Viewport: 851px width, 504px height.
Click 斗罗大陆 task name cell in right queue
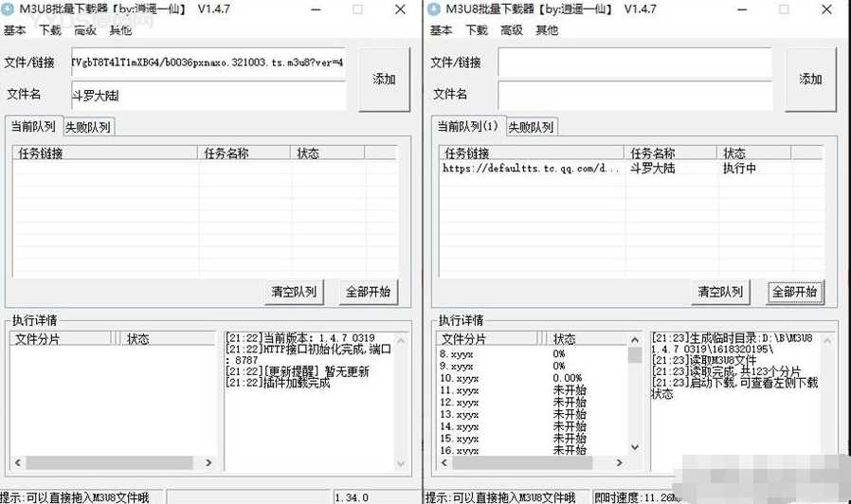(x=652, y=169)
